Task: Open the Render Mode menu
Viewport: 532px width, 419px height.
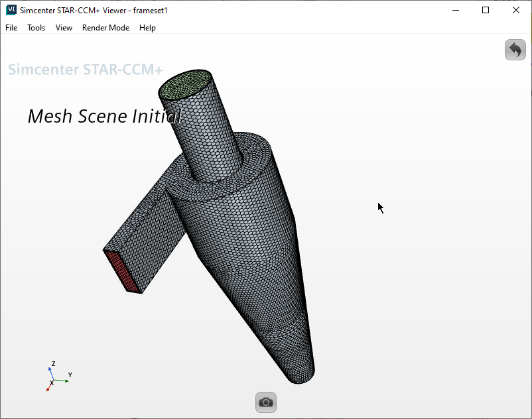Action: (105, 28)
